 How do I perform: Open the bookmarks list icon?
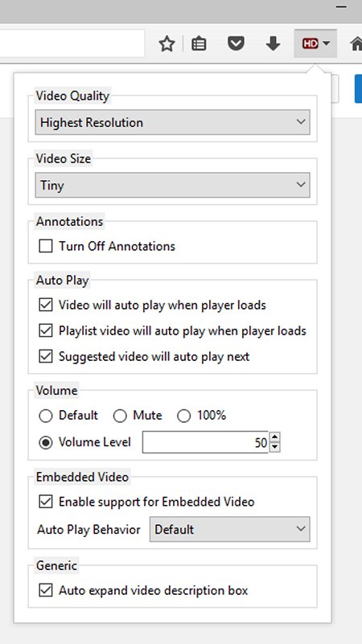tap(199, 43)
